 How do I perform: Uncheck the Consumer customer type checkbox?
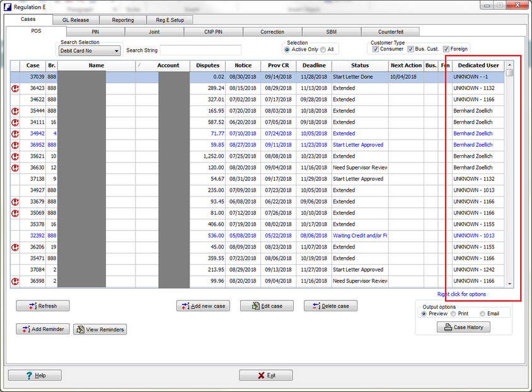click(375, 49)
